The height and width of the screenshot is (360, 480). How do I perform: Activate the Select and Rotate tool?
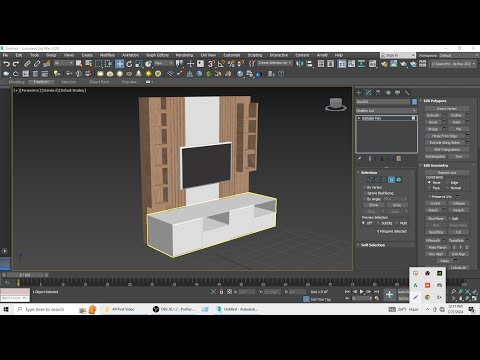[129, 64]
